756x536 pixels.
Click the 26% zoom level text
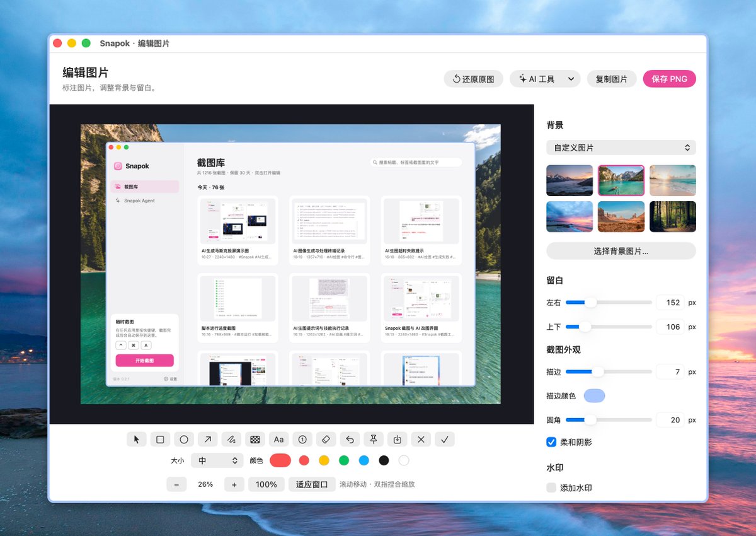point(205,484)
